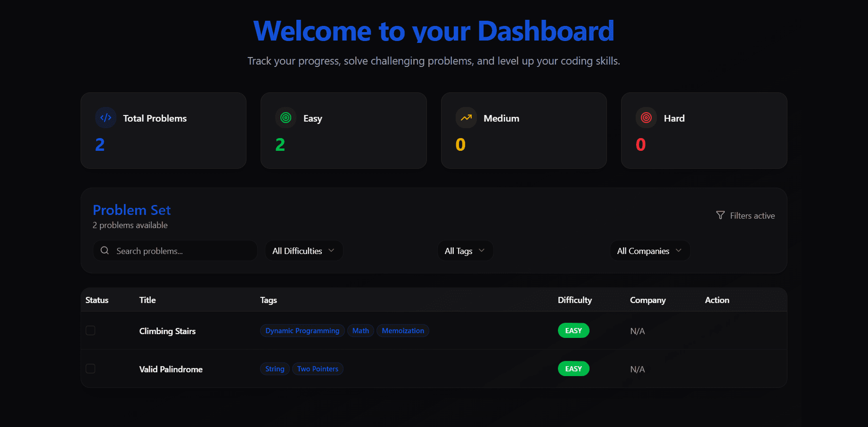This screenshot has width=868, height=427.
Task: Click the Title column header
Action: tap(147, 300)
